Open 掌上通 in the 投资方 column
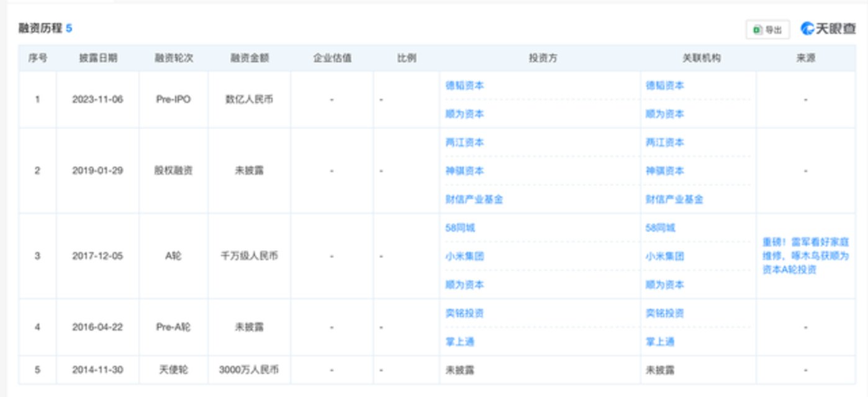Image resolution: width=868 pixels, height=397 pixels. click(x=459, y=342)
